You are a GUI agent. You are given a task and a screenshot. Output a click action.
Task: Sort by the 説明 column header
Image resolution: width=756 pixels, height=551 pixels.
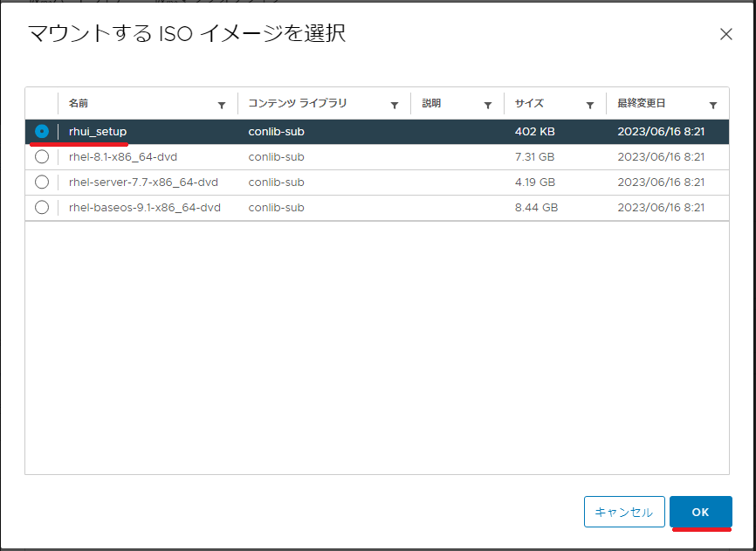[431, 103]
